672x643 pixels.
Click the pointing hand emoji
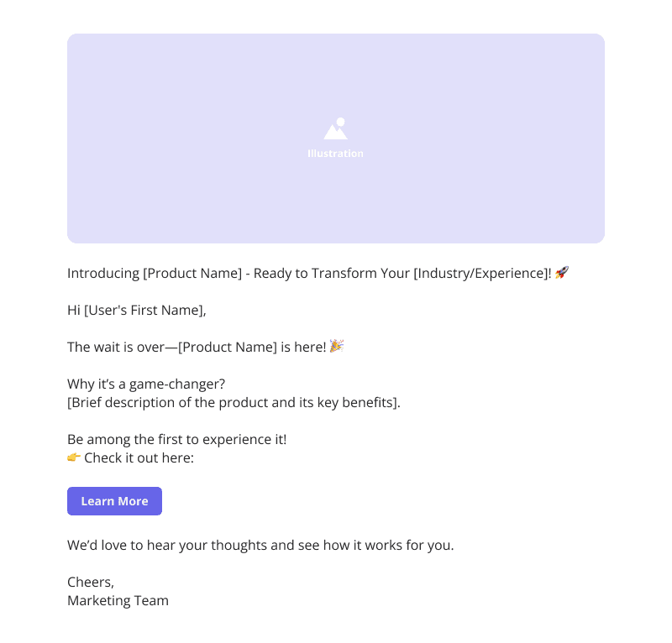(74, 457)
